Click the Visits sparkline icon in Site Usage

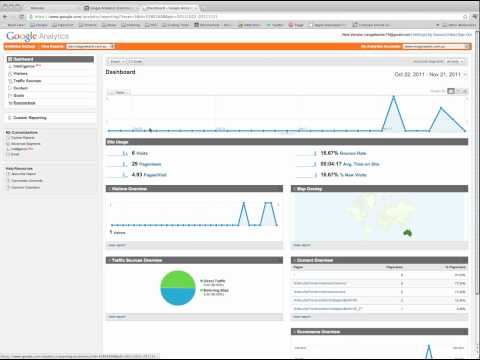point(118,153)
